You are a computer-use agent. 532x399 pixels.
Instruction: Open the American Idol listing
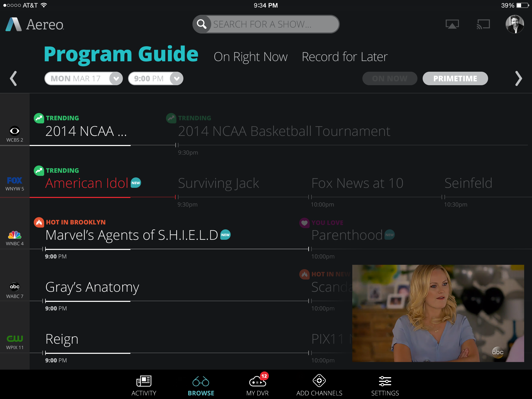coord(87,183)
